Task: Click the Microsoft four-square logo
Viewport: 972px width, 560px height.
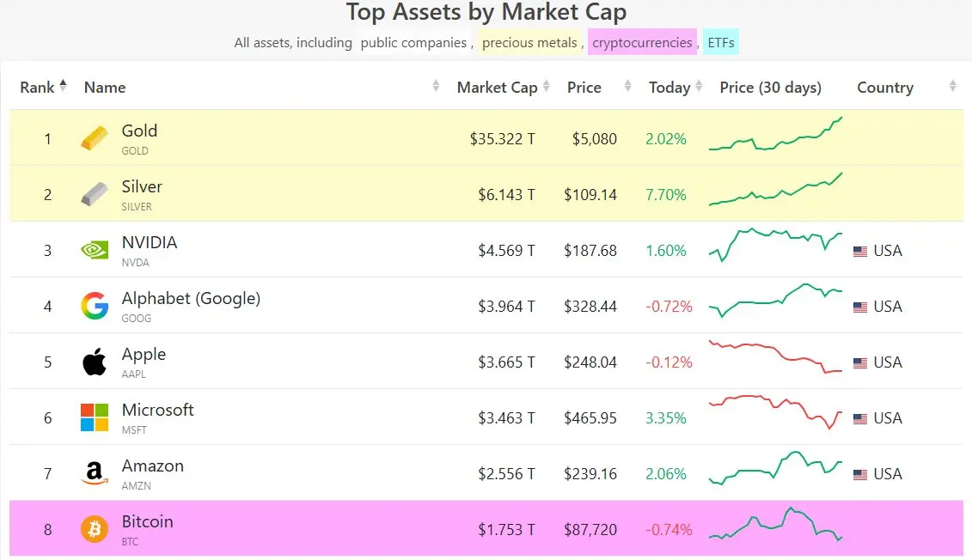Action: pos(95,417)
